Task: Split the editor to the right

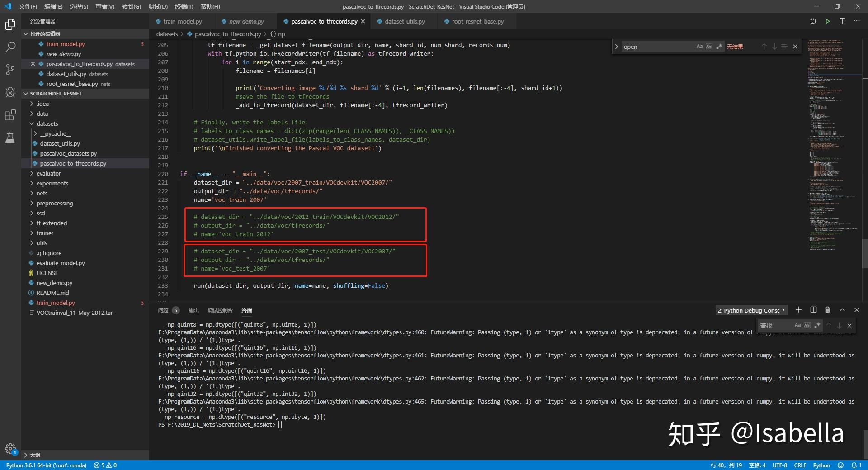Action: point(842,21)
